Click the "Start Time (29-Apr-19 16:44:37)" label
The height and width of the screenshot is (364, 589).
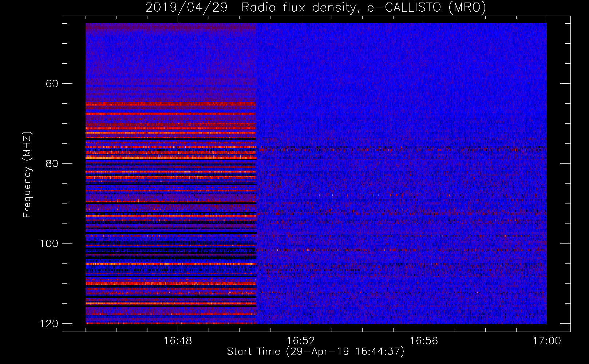316,352
